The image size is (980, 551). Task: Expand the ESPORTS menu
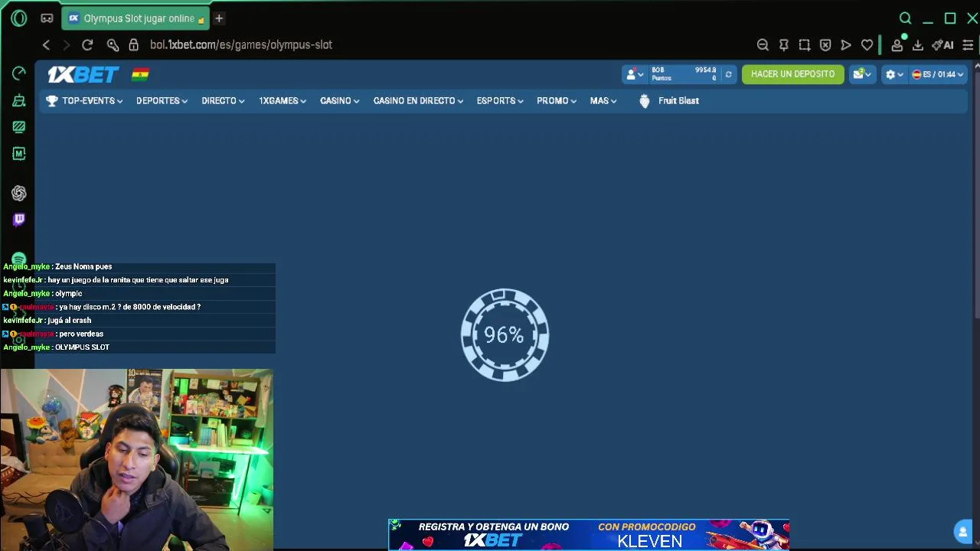500,101
